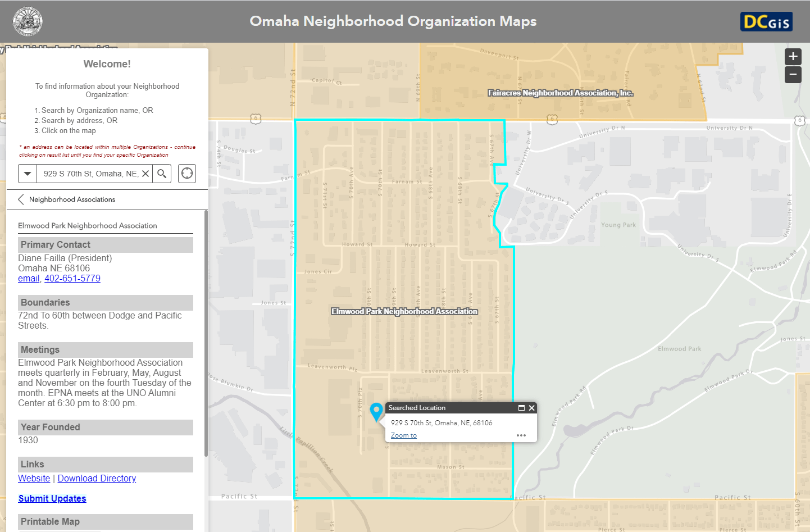The width and height of the screenshot is (810, 532).
Task: Open the Download Directory link
Action: click(x=96, y=478)
